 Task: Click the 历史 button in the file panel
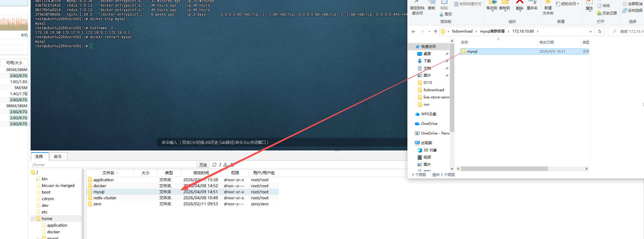tap(203, 165)
